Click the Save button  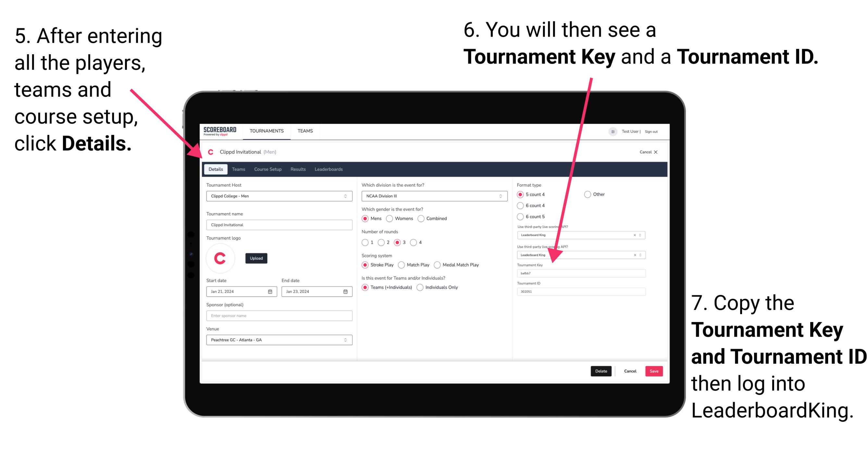tap(655, 371)
